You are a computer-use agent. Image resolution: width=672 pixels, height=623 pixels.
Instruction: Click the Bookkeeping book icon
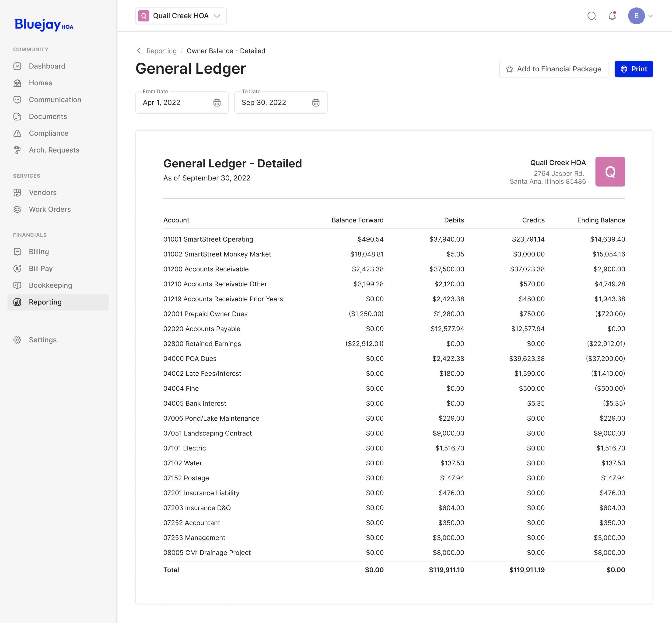point(17,285)
